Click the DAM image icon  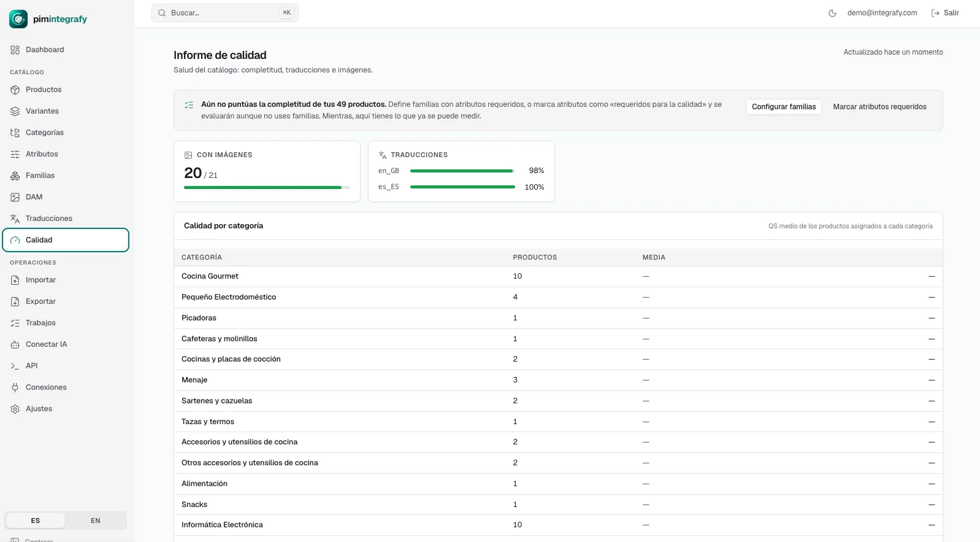(15, 197)
